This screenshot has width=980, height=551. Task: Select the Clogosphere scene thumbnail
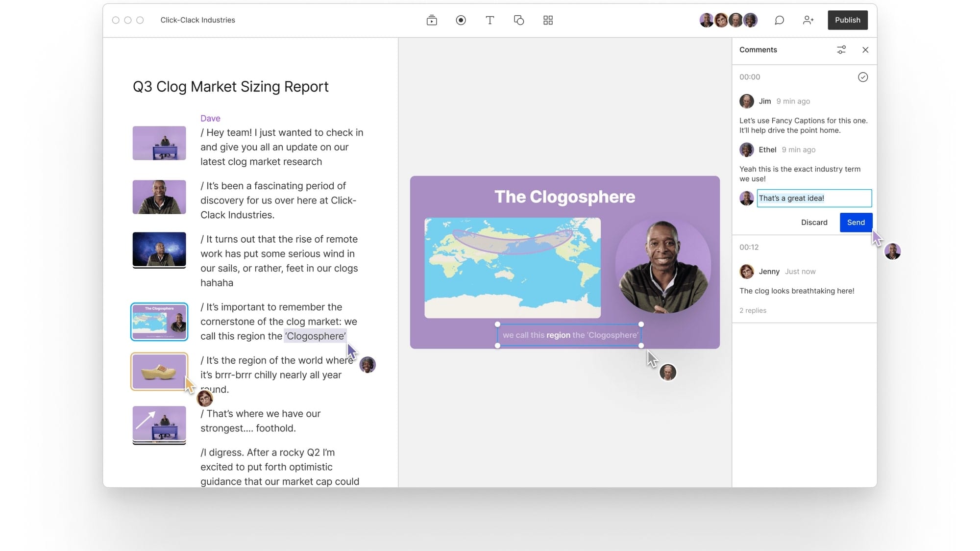click(159, 322)
